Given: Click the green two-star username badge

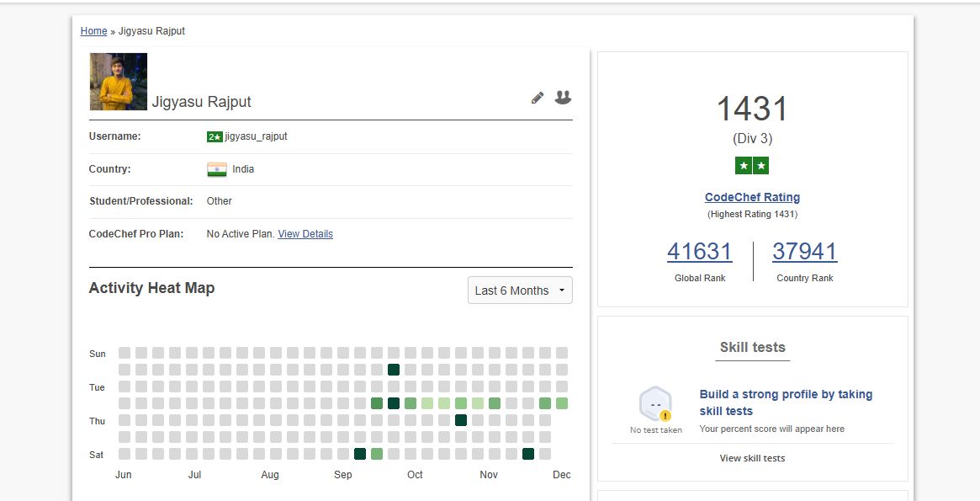Looking at the screenshot, I should (215, 136).
